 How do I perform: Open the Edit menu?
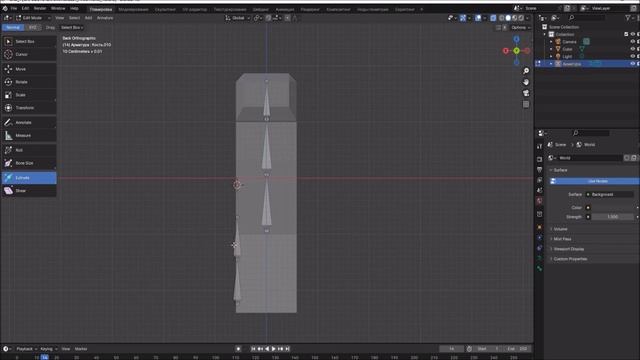pos(25,8)
